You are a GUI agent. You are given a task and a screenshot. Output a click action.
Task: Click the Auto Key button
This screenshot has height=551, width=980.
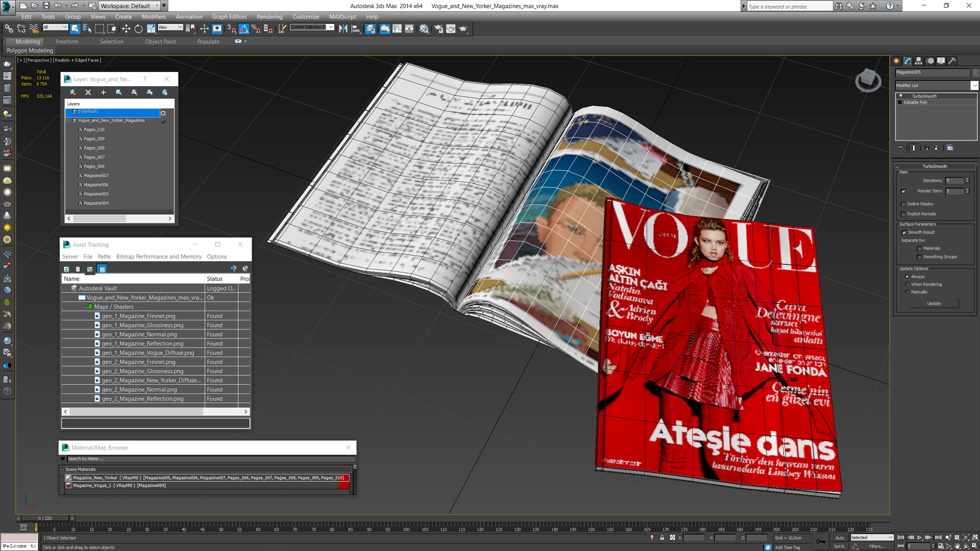[840, 538]
